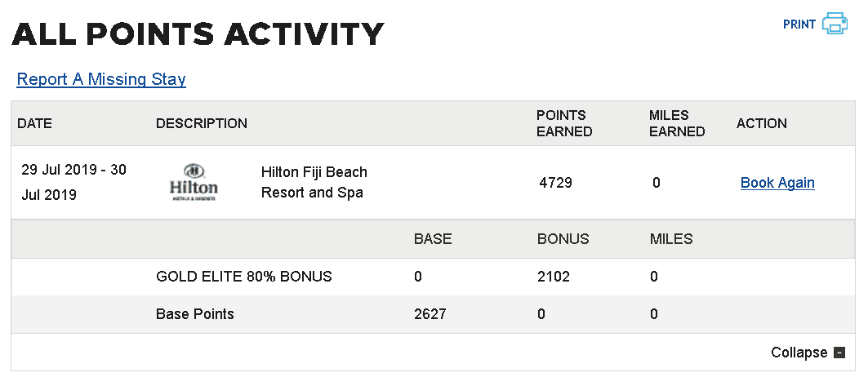The height and width of the screenshot is (377, 868).
Task: Click the DESCRIPTION column header
Action: click(202, 123)
